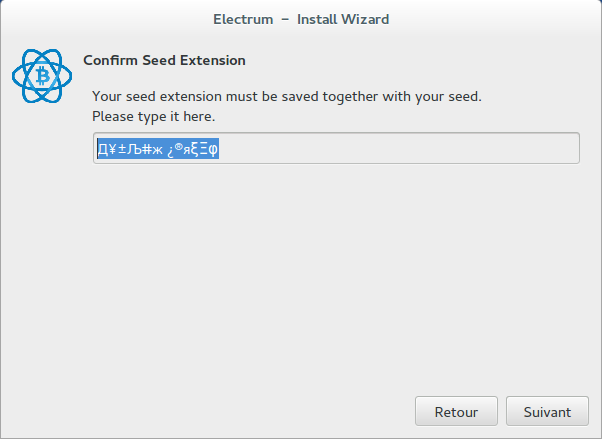602x439 pixels.
Task: Click the 'Please type it here.' label
Action: 154,116
